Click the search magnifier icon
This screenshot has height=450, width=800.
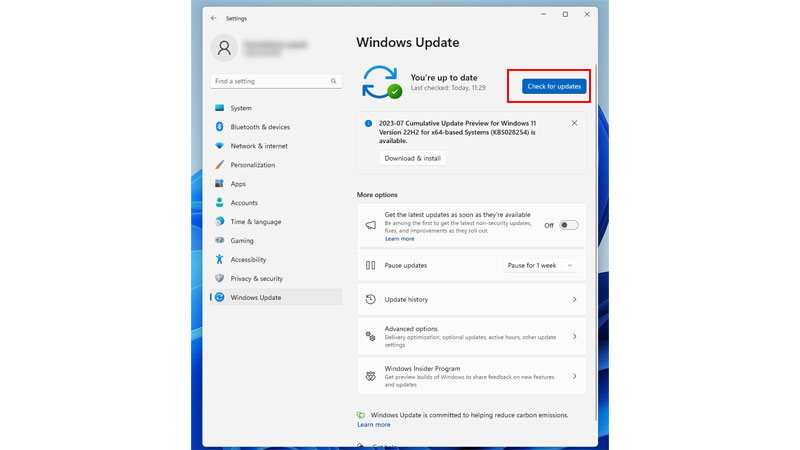point(333,81)
